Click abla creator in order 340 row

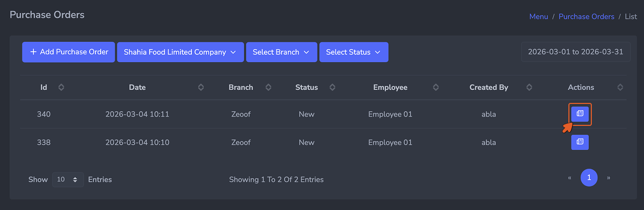coord(489,114)
